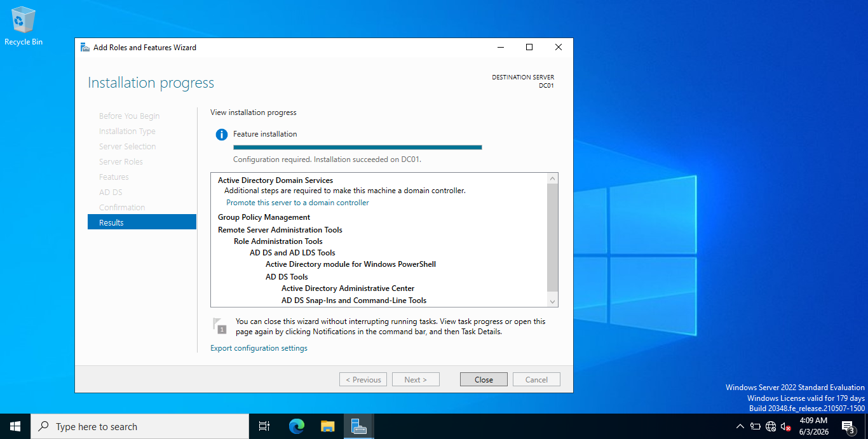This screenshot has height=439, width=868.
Task: Click the results list scrollbar thumb
Action: point(552,237)
